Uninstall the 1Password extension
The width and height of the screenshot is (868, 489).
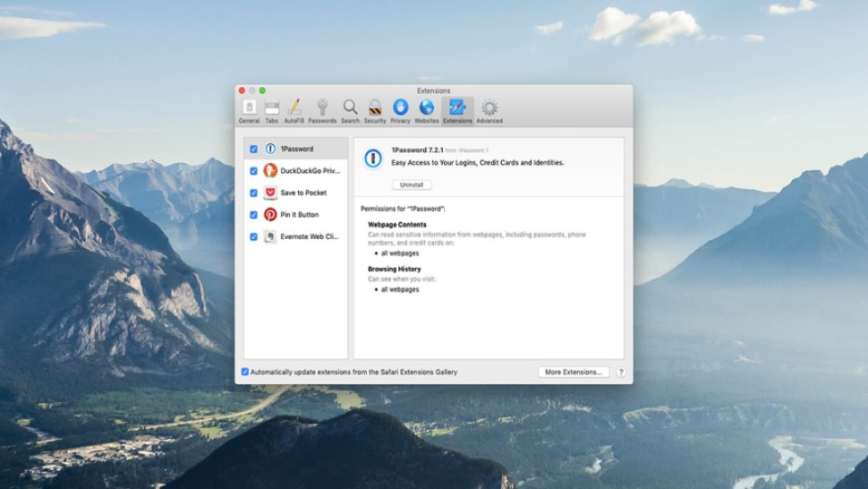412,185
